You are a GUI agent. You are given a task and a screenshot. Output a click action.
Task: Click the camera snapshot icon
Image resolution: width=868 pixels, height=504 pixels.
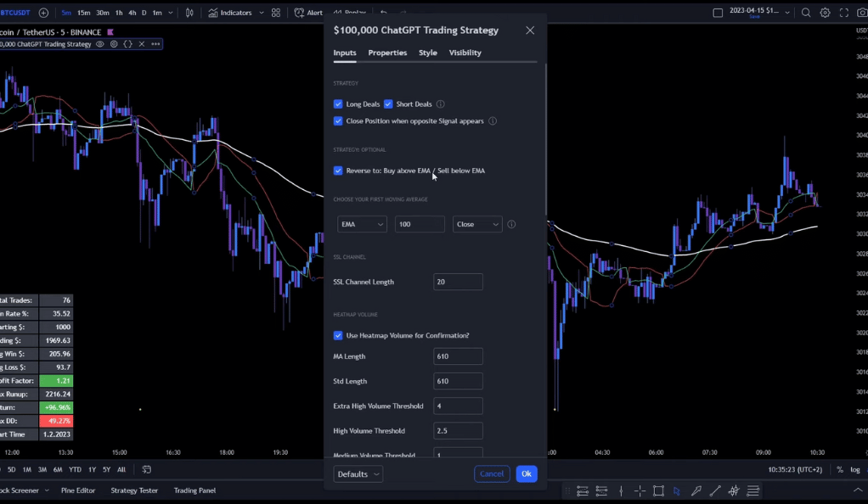[x=862, y=13]
